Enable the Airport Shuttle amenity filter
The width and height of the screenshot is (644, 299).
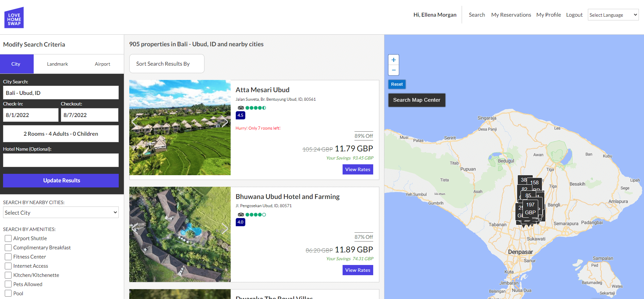coord(8,238)
